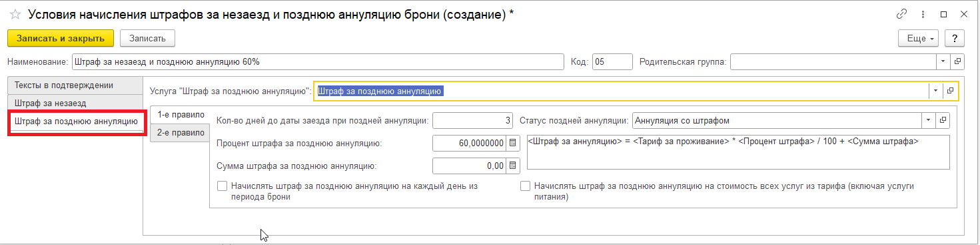The image size is (980, 245).
Task: Close the form window
Action: [964, 14]
